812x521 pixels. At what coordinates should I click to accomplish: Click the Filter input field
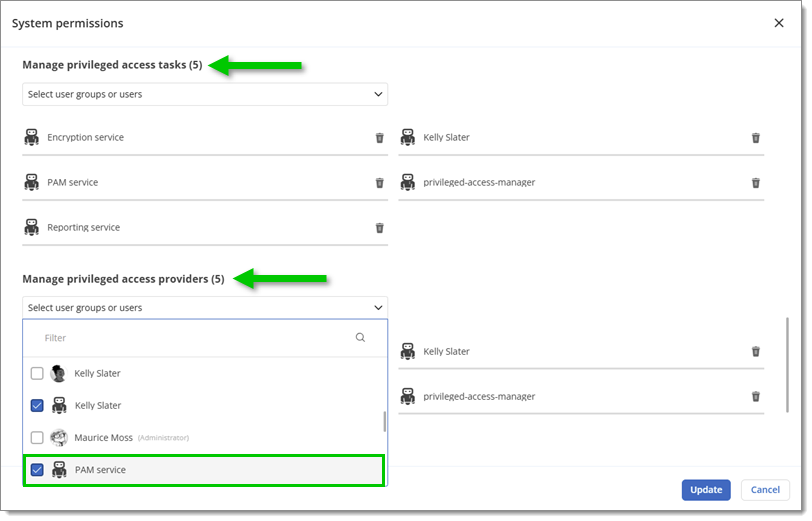pyautogui.click(x=205, y=338)
